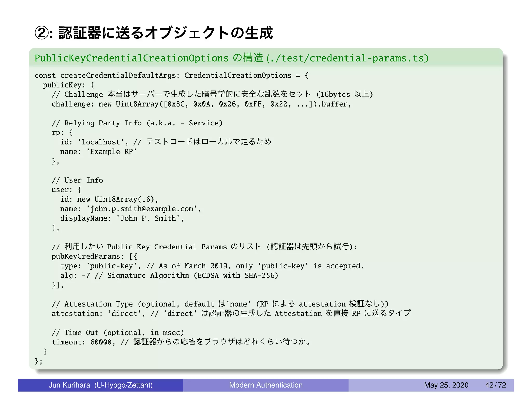Click the 'challenge: new Uint8Array' line
532x411 pixels.
click(x=201, y=104)
